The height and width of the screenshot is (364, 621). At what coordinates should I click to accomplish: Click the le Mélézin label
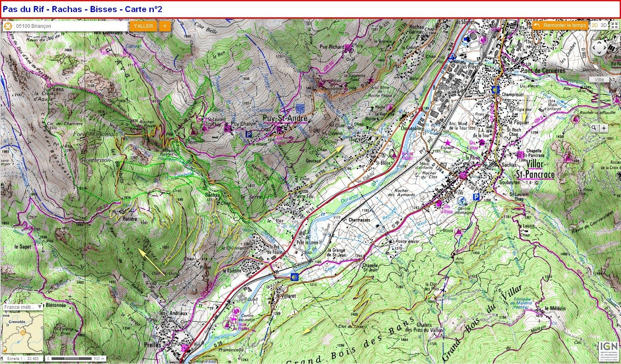(x=555, y=308)
